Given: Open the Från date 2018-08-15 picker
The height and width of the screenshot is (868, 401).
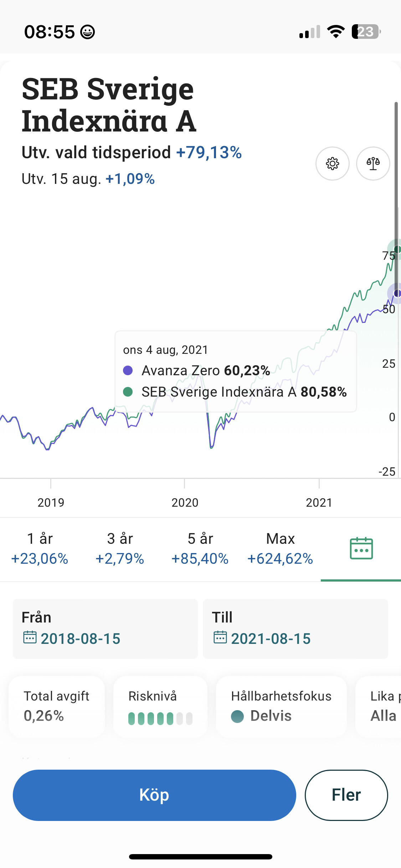Looking at the screenshot, I should (81, 639).
